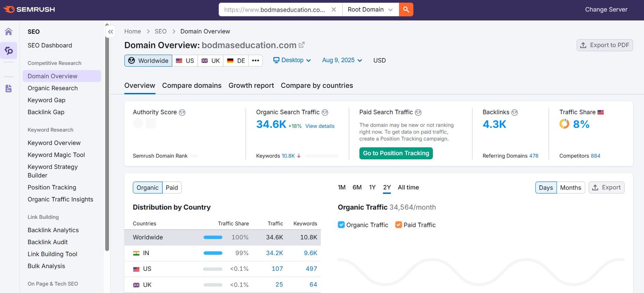The height and width of the screenshot is (293, 644).
Task: Click the Traffic Share donut chart icon
Action: pos(564,124)
